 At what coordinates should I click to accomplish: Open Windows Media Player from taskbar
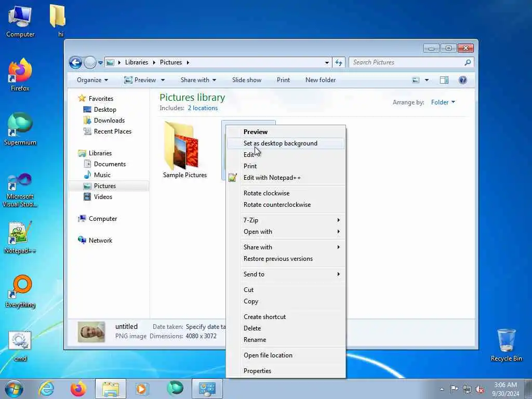[x=141, y=389]
